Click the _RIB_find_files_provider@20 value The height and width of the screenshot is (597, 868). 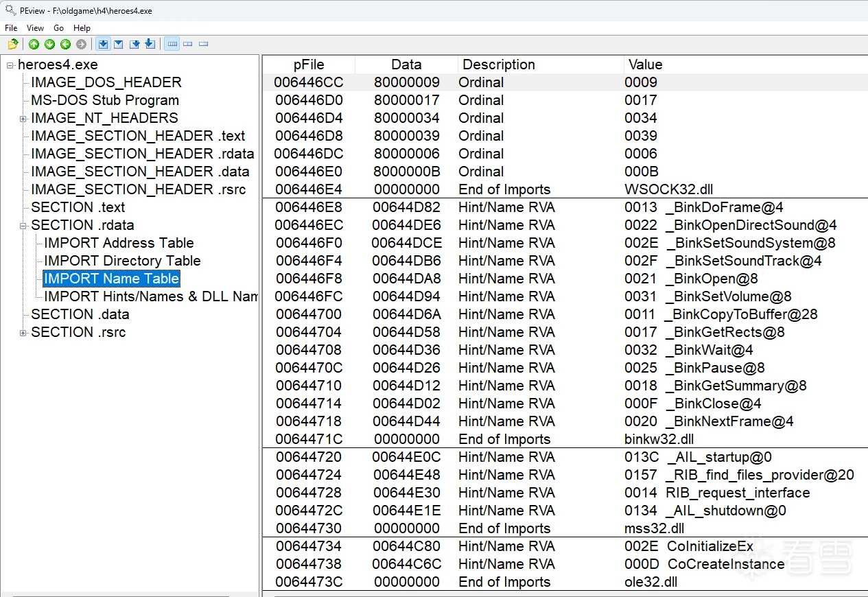740,475
